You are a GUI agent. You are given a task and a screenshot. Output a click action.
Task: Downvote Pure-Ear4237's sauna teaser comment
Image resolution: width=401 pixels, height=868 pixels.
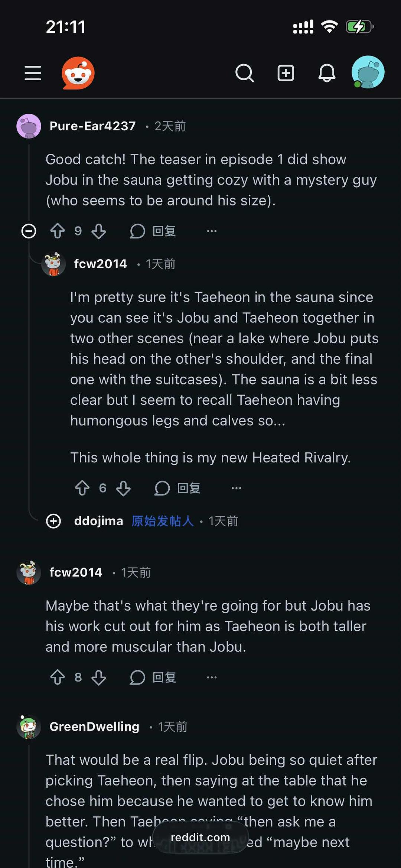99,231
